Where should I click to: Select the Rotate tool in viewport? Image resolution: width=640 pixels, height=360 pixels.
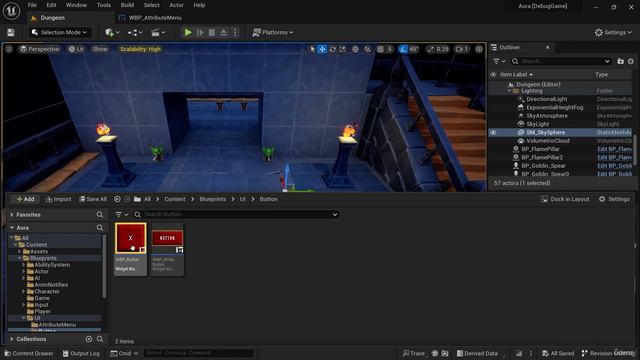click(x=332, y=49)
